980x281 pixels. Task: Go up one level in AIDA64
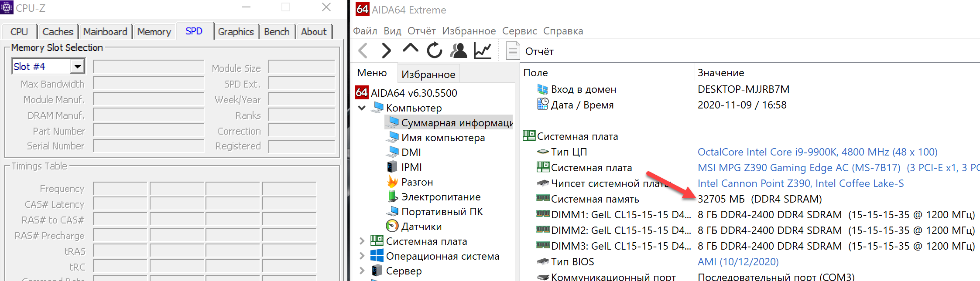(410, 48)
